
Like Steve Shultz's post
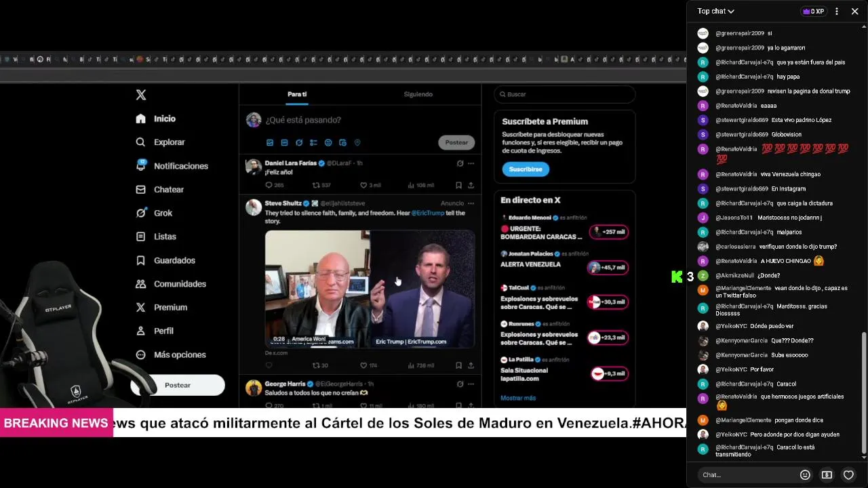[x=368, y=365]
